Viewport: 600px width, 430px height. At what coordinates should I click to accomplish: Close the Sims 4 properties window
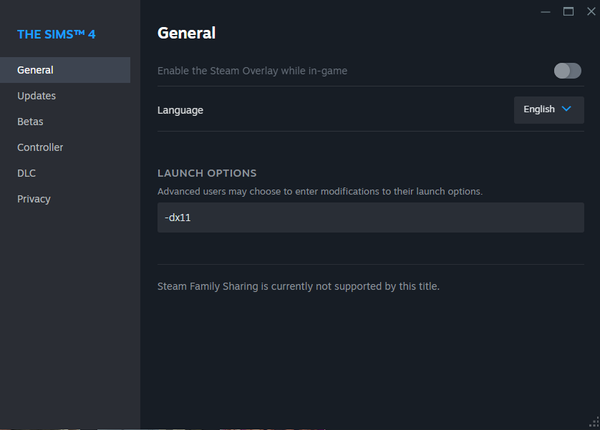click(589, 11)
